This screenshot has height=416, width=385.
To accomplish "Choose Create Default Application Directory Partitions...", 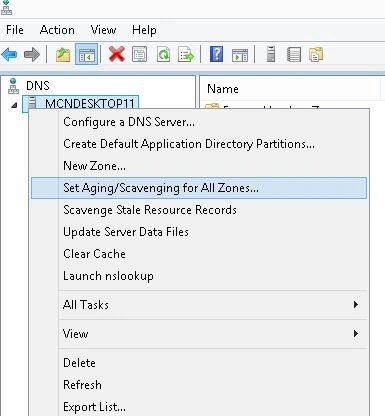I will tap(199, 144).
